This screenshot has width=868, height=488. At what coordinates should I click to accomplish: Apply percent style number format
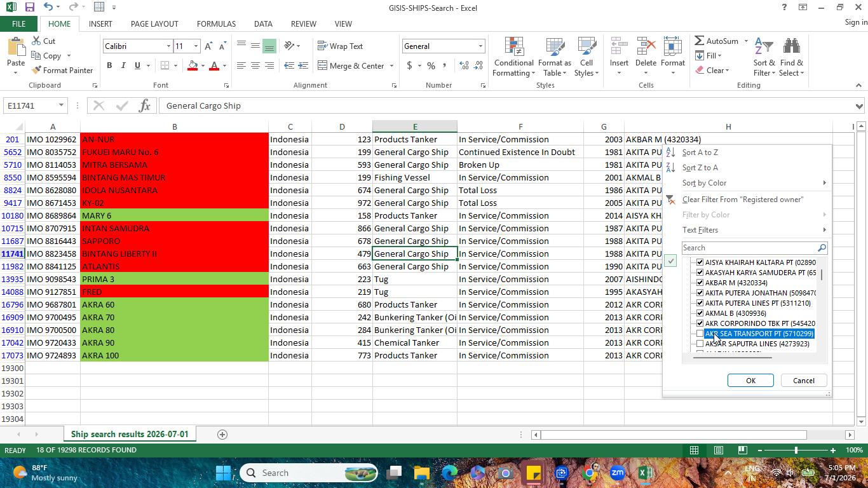pyautogui.click(x=431, y=65)
